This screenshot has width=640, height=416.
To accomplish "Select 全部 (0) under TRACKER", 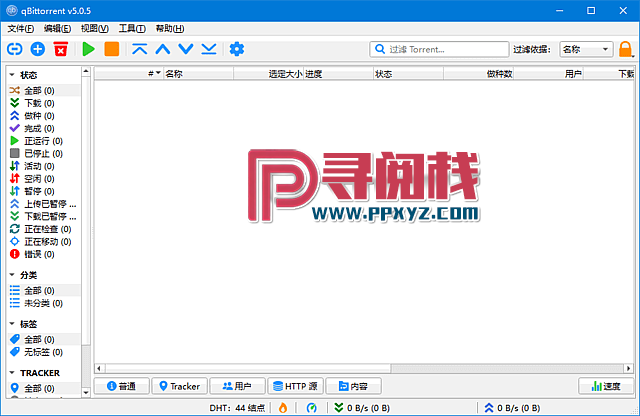I will (44, 388).
